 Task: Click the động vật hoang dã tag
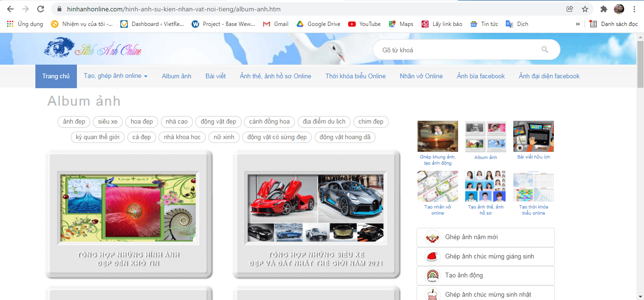click(344, 137)
